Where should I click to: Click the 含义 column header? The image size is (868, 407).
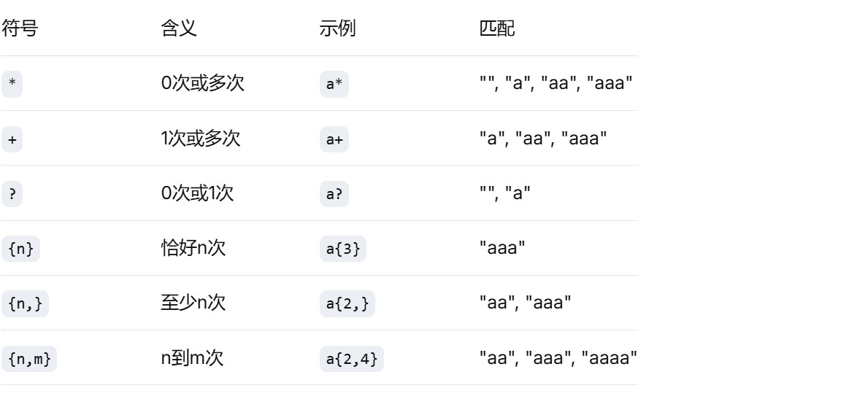point(178,29)
